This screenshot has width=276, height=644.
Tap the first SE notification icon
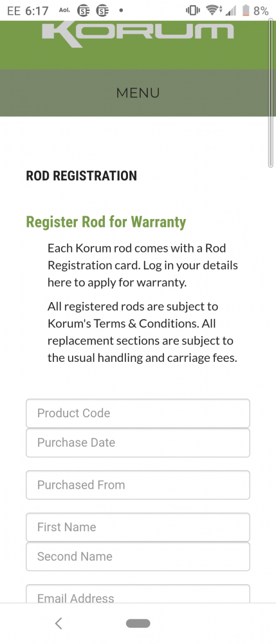pos(83,10)
